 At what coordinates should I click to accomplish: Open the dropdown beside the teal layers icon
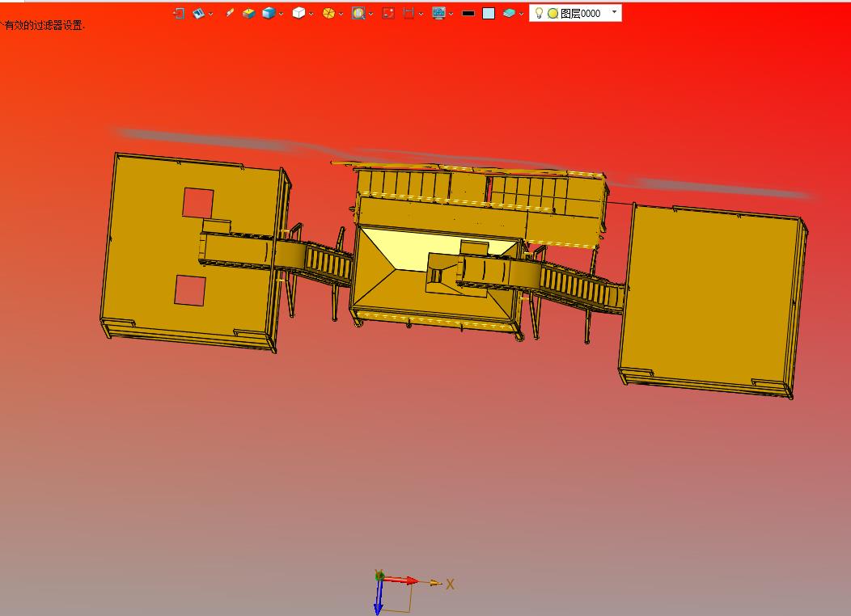click(521, 14)
